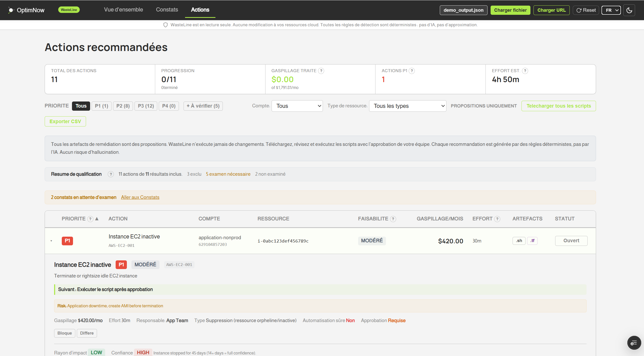The image size is (644, 356).
Task: Open the FR language dropdown
Action: coord(611,10)
